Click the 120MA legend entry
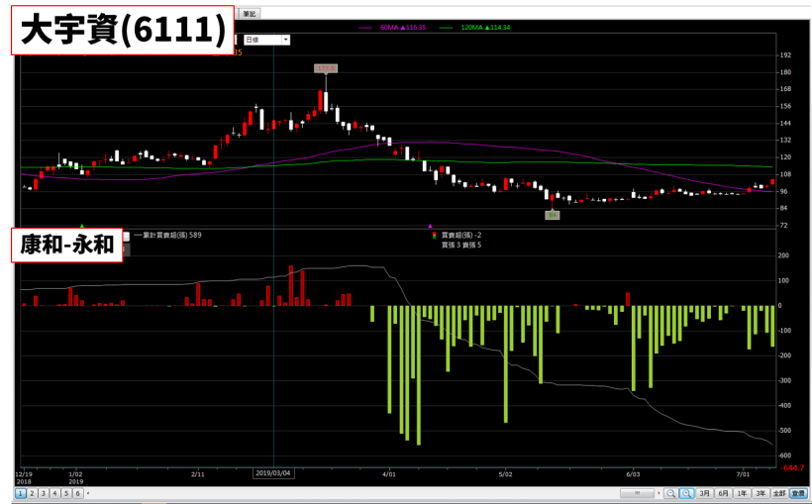This screenshot has height=504, width=812. [x=485, y=28]
